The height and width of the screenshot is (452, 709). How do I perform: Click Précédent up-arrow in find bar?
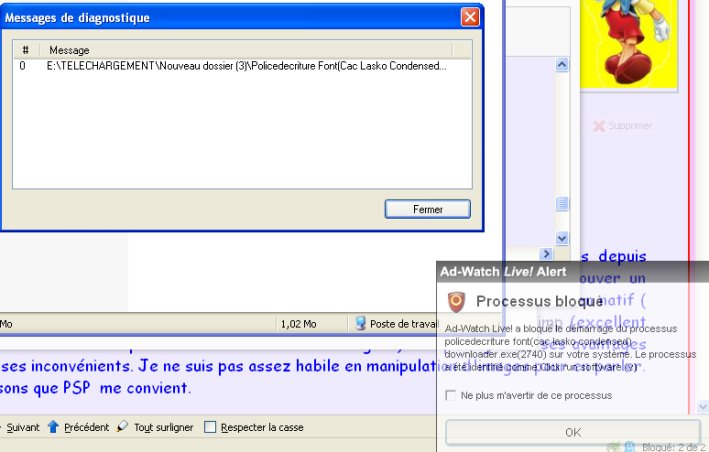[78, 427]
